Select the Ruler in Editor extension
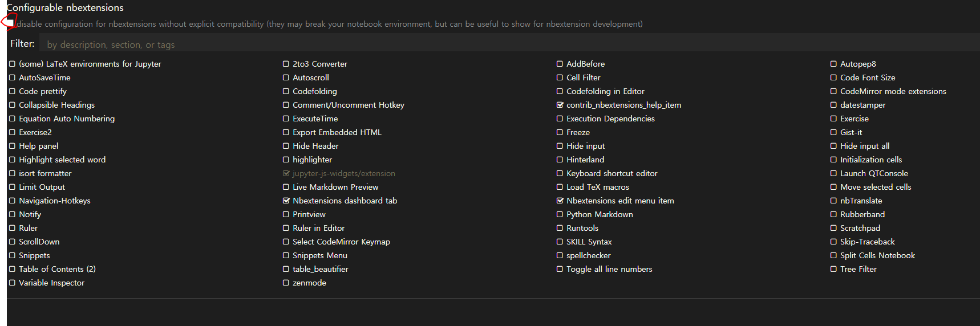Screen dimensions: 980x326 pyautogui.click(x=319, y=228)
